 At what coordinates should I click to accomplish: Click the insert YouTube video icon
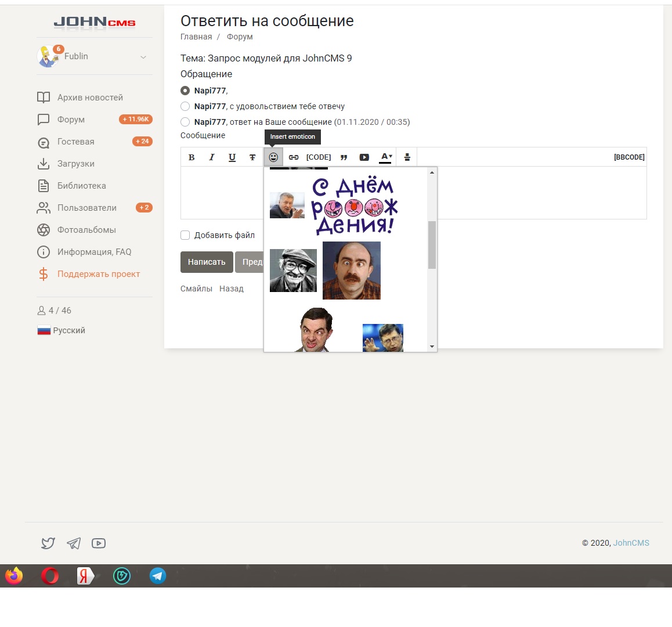(364, 157)
